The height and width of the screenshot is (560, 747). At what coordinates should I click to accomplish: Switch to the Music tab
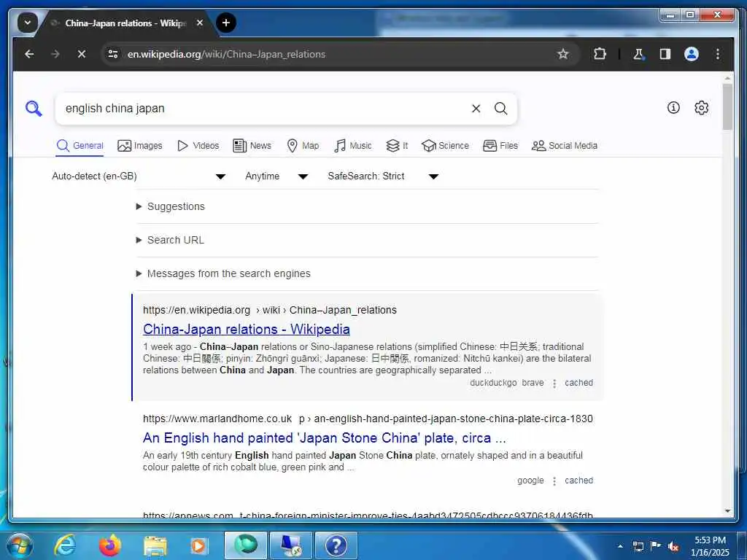353,146
